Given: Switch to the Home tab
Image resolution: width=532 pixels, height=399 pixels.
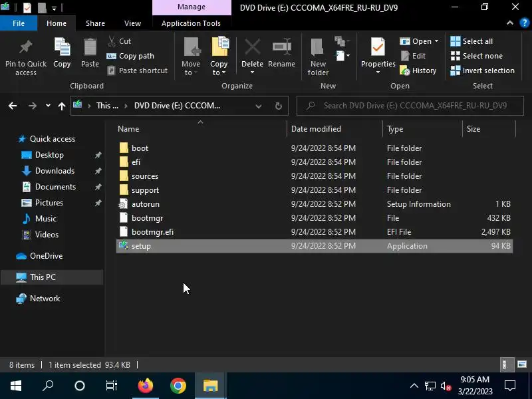Looking at the screenshot, I should (x=57, y=23).
